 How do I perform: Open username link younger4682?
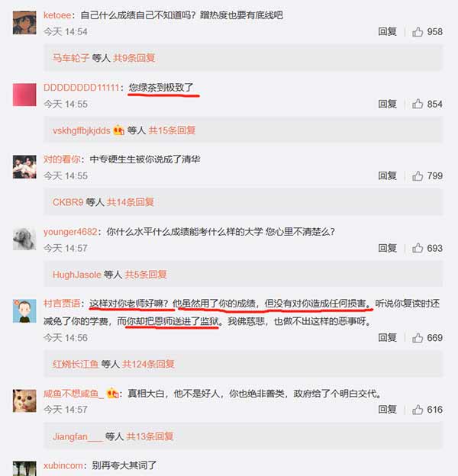tap(70, 232)
